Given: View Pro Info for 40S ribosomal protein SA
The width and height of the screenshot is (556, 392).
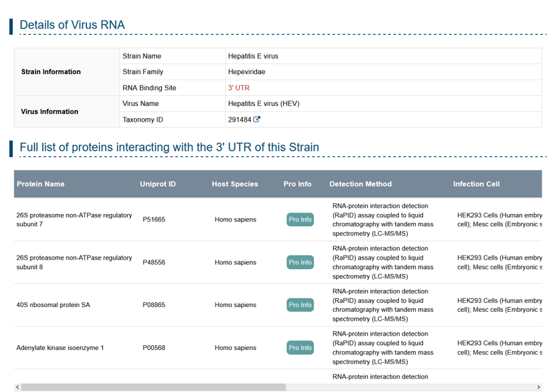Looking at the screenshot, I should pyautogui.click(x=300, y=305).
